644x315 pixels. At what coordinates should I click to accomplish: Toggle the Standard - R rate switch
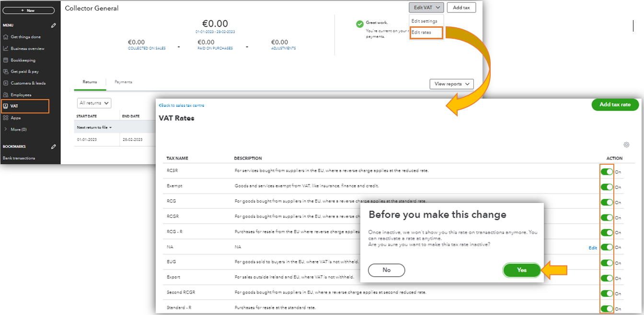click(607, 309)
